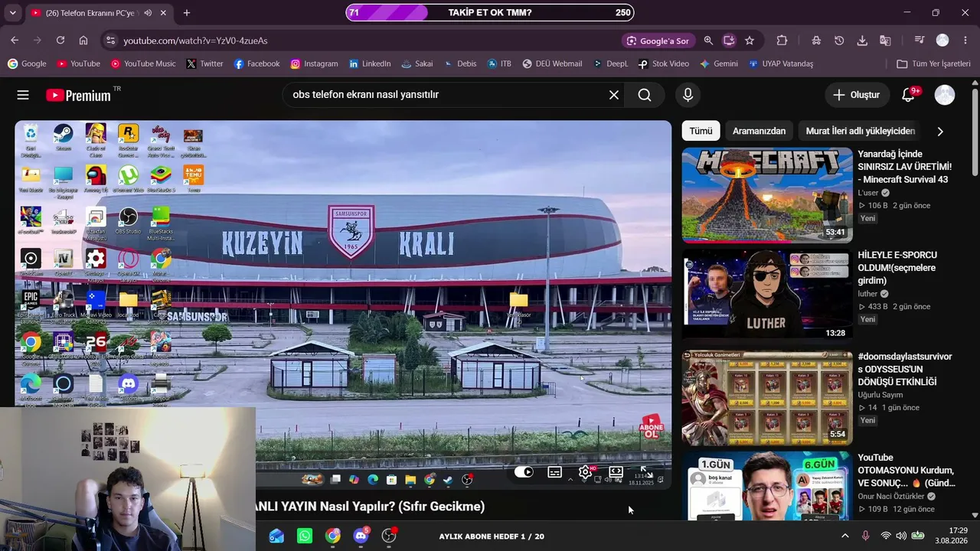Switch to OBS Studio in the taskbar
The height and width of the screenshot is (551, 980).
389,536
